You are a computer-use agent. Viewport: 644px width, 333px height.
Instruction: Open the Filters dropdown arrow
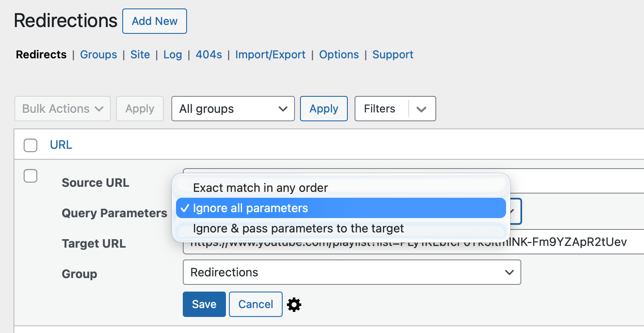tap(421, 109)
